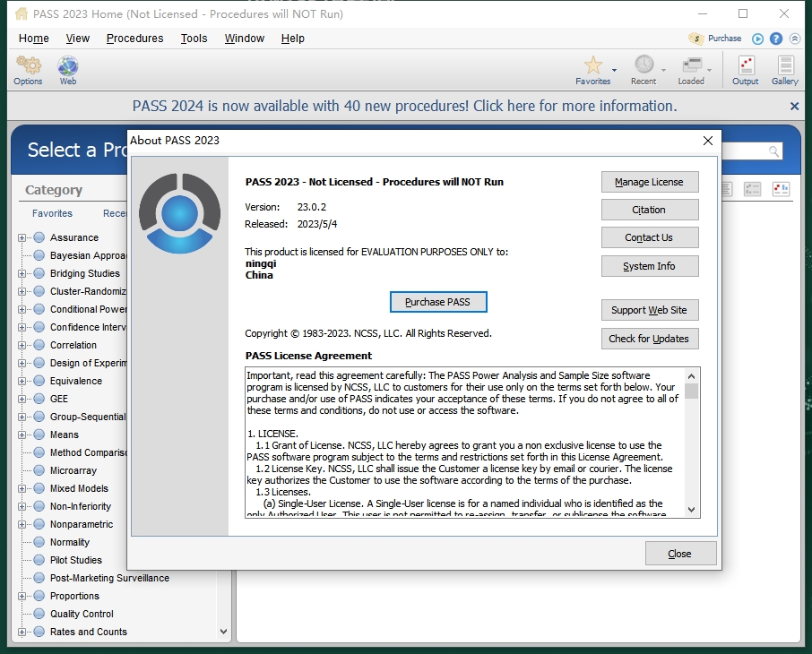This screenshot has height=654, width=812.
Task: Select the Quality Control category icon
Action: point(39,614)
